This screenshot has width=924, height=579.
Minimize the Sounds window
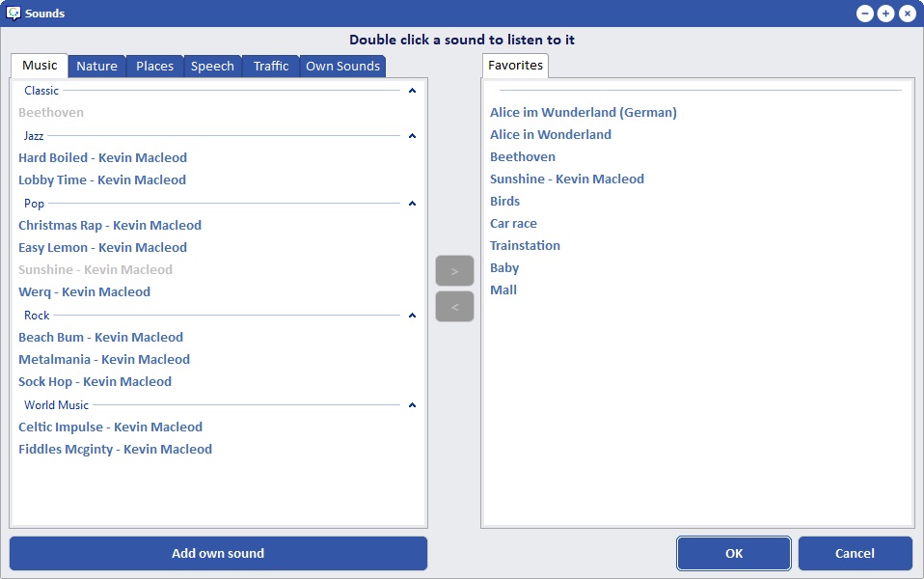pyautogui.click(x=864, y=14)
